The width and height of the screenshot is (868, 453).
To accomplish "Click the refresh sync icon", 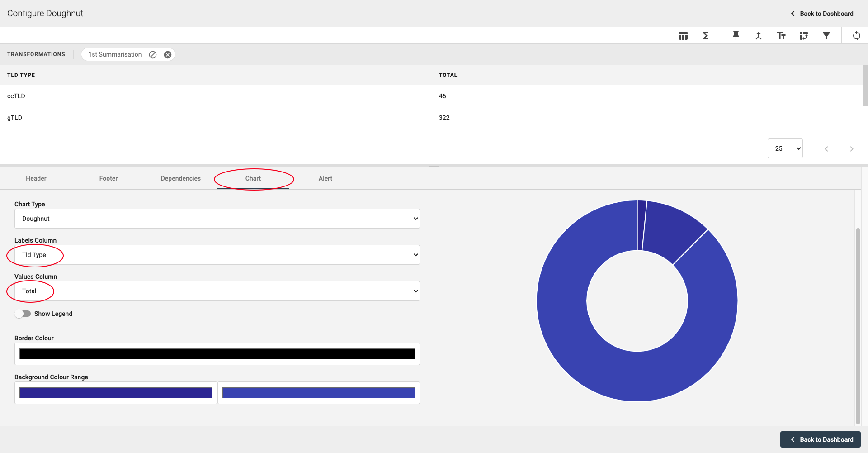I will (x=856, y=36).
